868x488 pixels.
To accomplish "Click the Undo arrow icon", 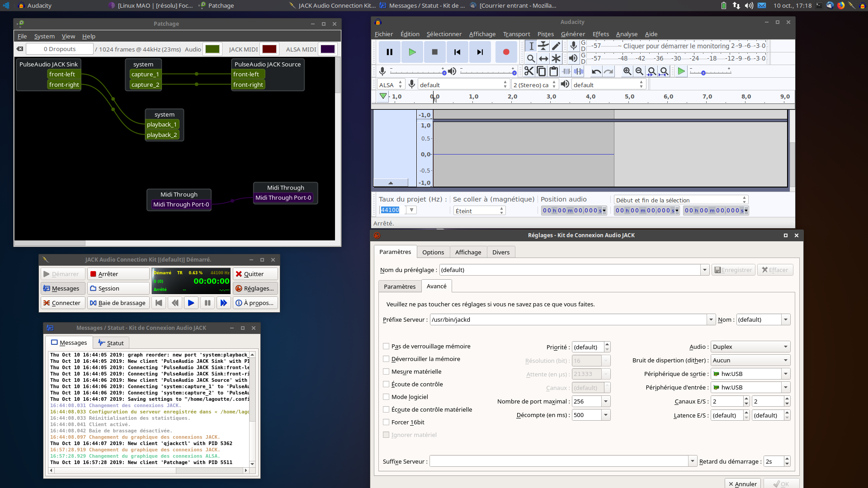I will (x=596, y=71).
